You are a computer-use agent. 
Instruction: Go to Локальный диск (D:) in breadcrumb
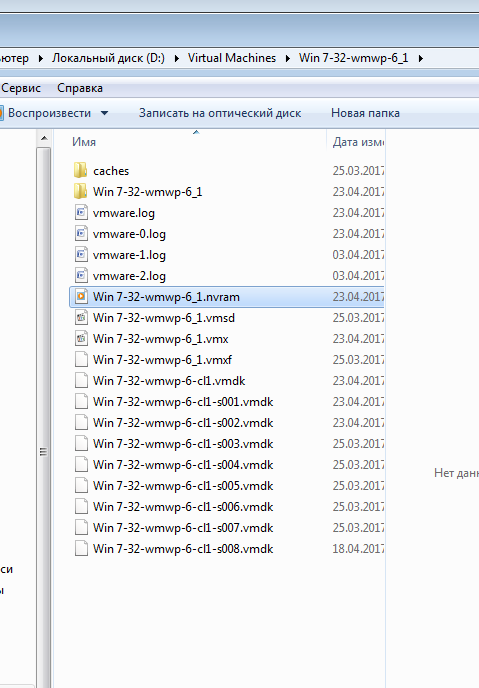(108, 58)
